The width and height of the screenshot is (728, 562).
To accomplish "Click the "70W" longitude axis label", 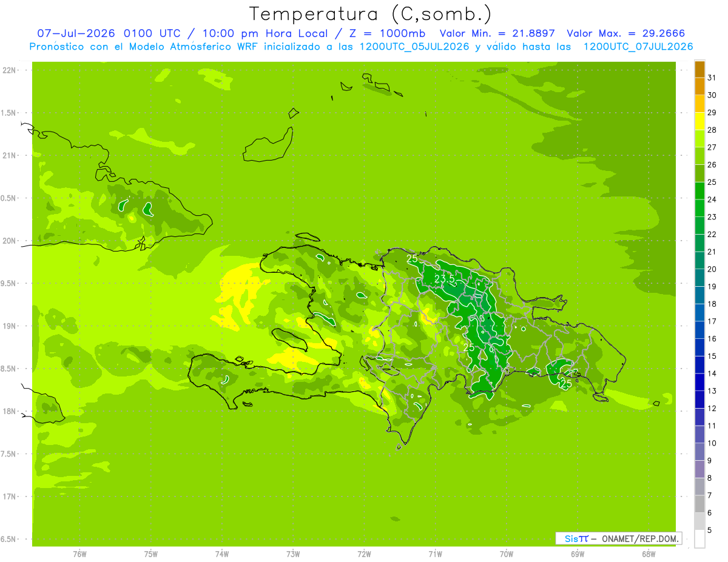I will coord(507,554).
